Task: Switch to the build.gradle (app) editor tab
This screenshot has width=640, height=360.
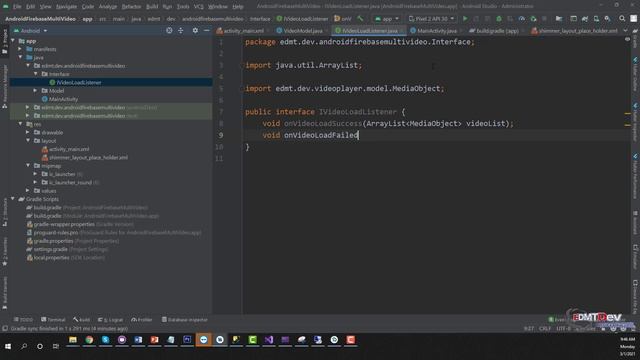Action: [x=497, y=31]
